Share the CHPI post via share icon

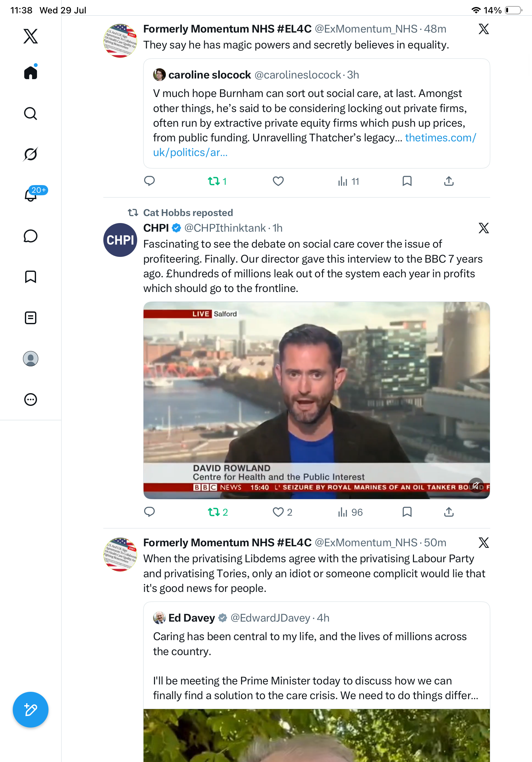pos(449,512)
